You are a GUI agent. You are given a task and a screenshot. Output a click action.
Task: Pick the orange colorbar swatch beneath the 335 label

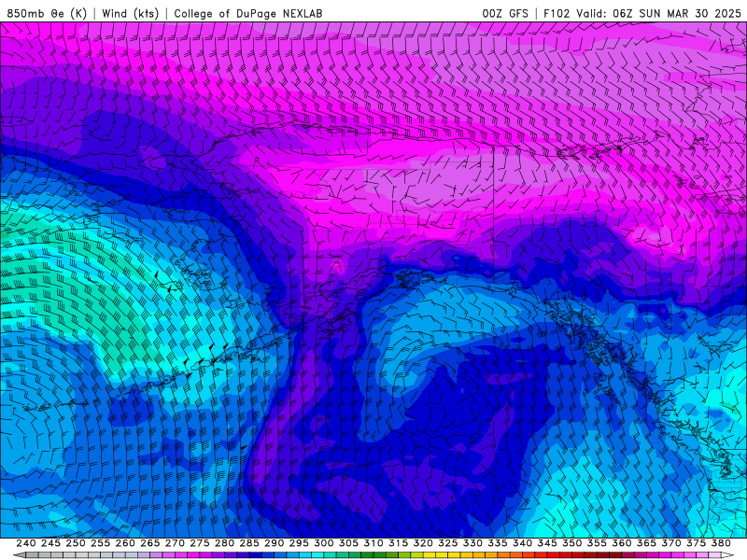(x=502, y=555)
